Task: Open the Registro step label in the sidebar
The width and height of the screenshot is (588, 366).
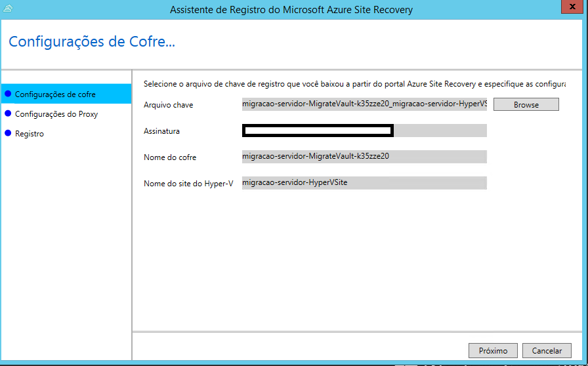Action: pyautogui.click(x=30, y=134)
